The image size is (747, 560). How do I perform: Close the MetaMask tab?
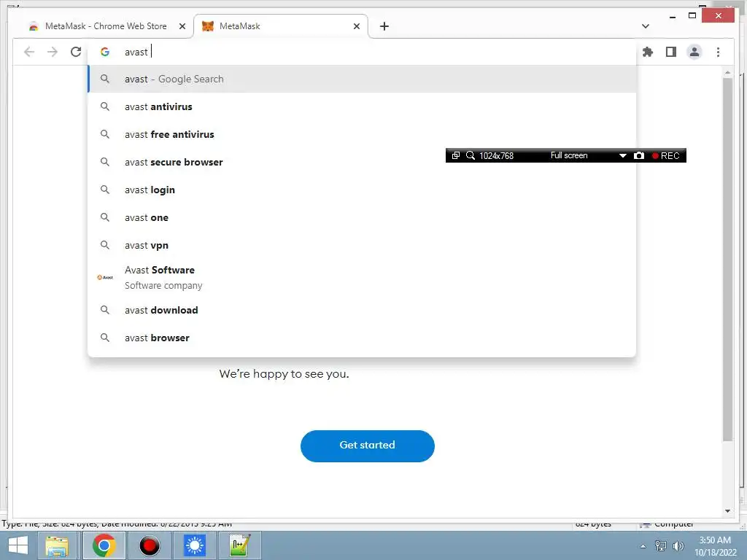pos(356,26)
